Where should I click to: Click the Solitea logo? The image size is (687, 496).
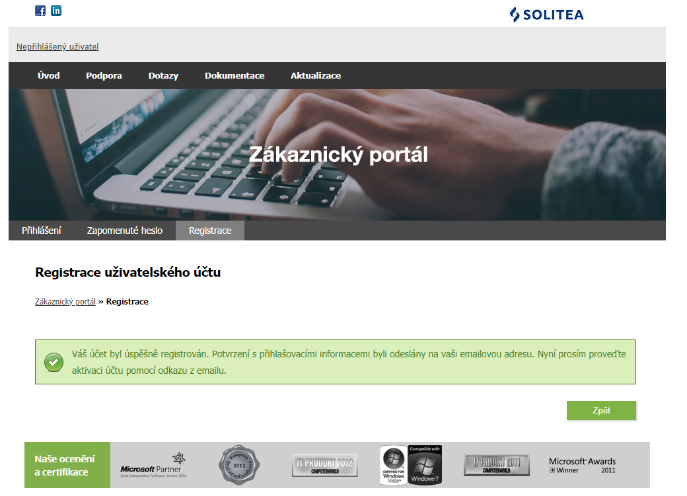coord(546,15)
